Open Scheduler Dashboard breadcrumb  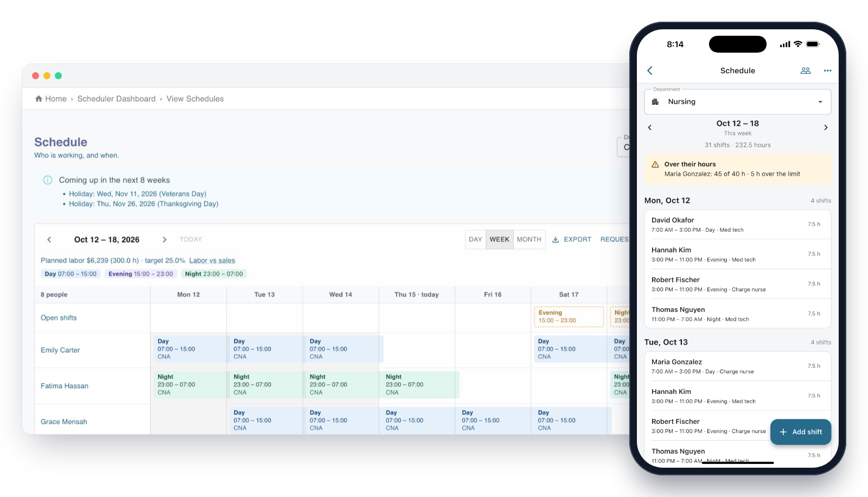(x=117, y=99)
